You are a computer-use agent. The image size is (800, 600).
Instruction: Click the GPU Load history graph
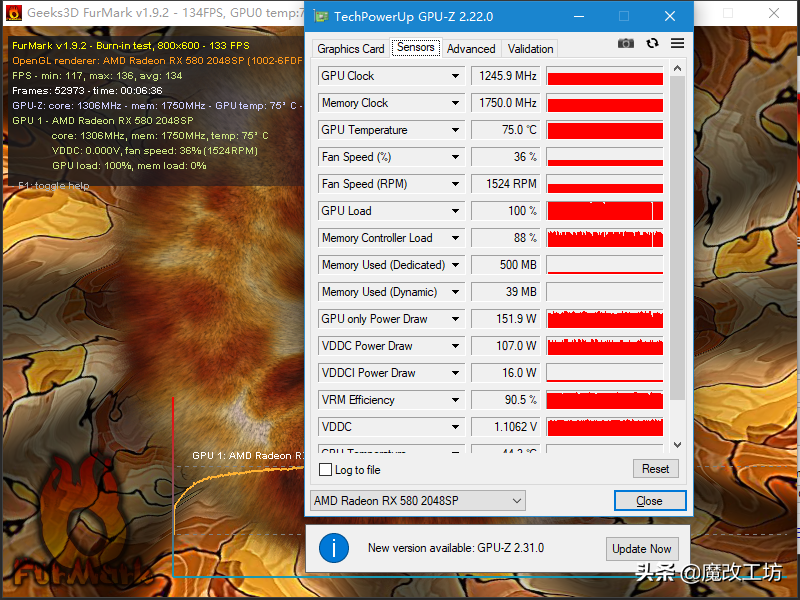pos(605,211)
